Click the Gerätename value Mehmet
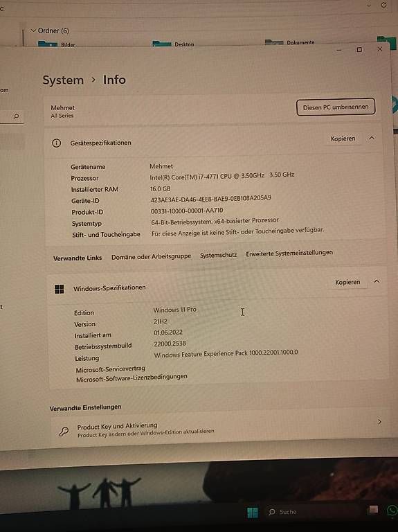Viewport: 398px width, 532px height. [161, 166]
